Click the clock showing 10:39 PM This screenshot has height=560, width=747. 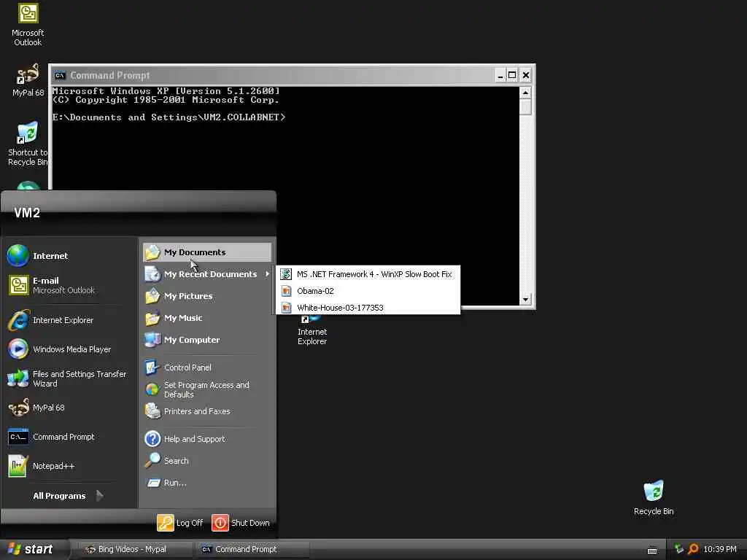720,550
